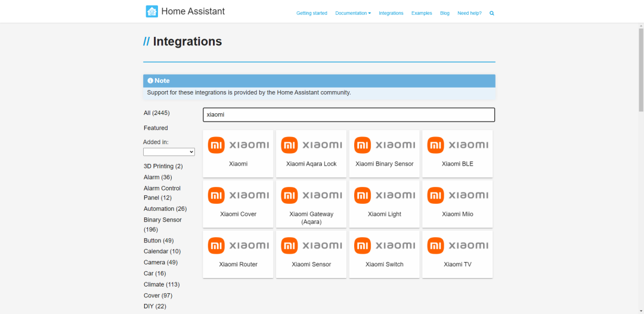Open the 'Xiaomi Gateway (Aqara)' card label
This screenshot has width=644, height=314.
point(311,218)
